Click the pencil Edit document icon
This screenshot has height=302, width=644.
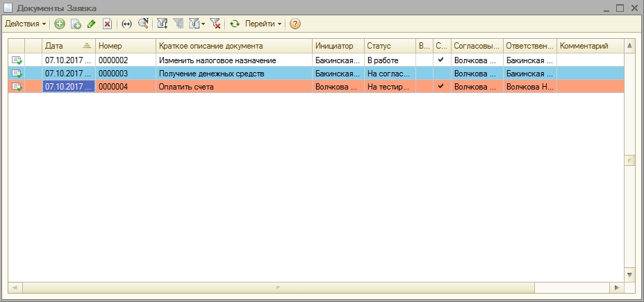(91, 24)
